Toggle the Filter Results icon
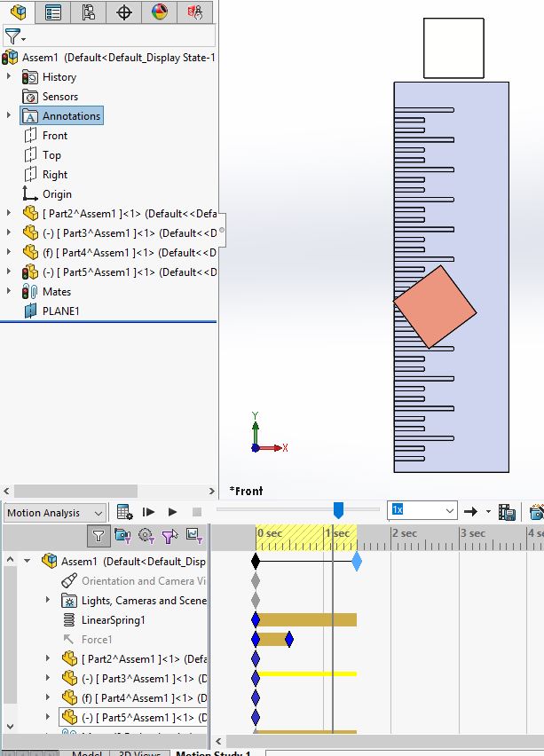Image resolution: width=544 pixels, height=756 pixels. 193,536
